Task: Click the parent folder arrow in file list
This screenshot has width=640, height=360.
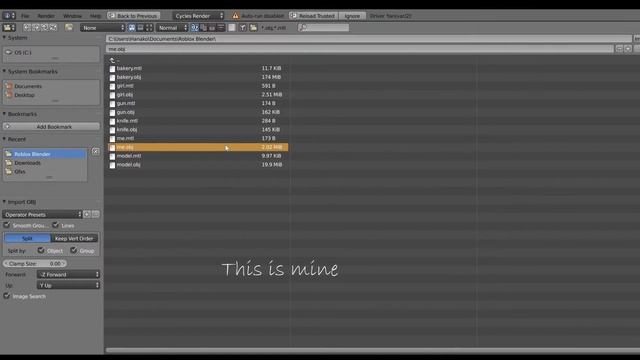Action: (112, 60)
